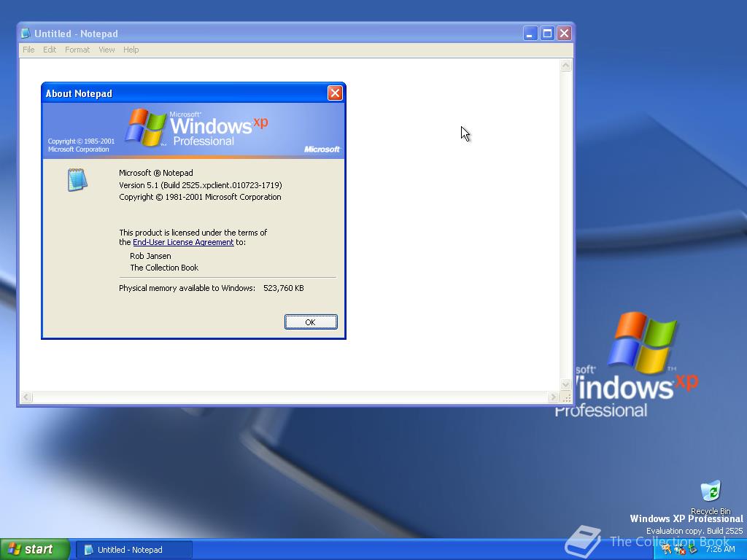747x560 pixels.
Task: Close the About Notepad dialog with X
Action: click(335, 93)
